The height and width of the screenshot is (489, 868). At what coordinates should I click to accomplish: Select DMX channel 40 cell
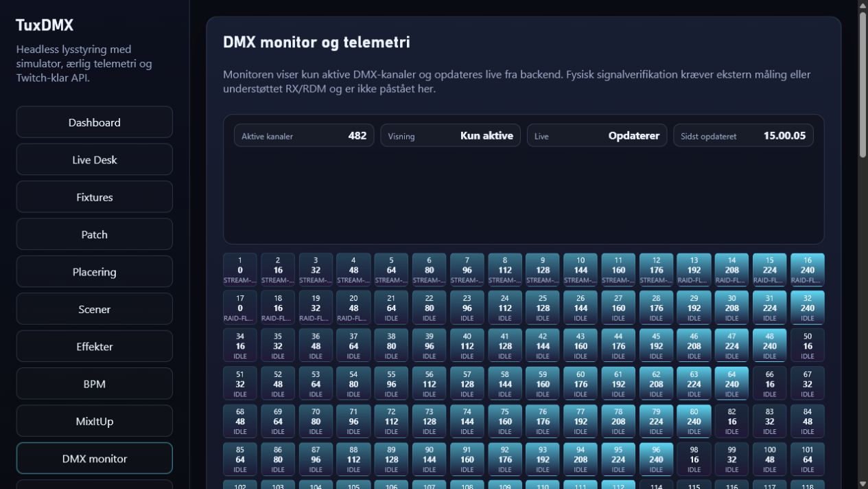click(467, 345)
